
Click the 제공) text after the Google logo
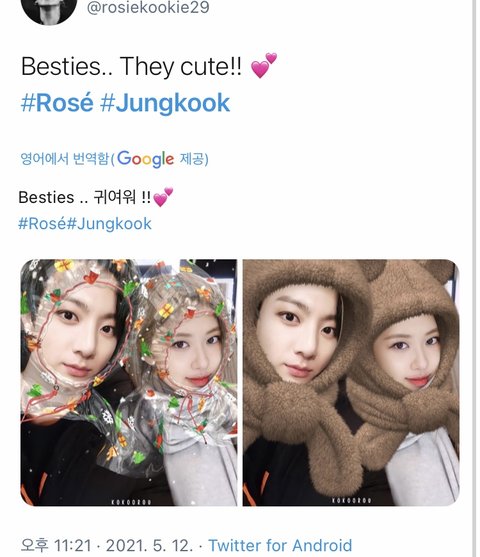[194, 158]
